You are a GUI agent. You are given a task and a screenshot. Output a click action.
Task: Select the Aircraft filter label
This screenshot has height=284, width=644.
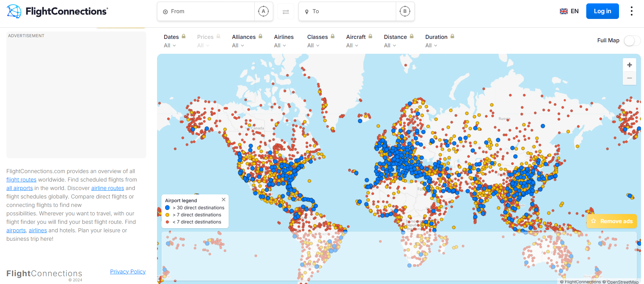[356, 37]
